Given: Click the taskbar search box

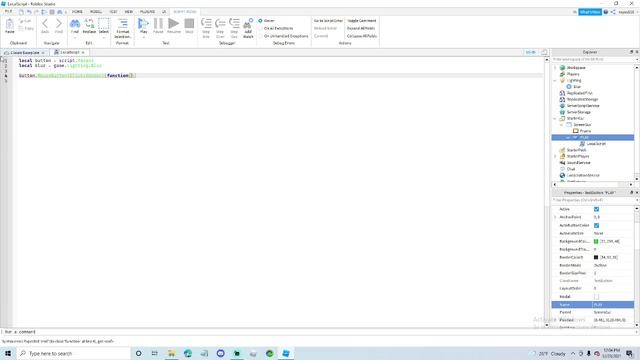Looking at the screenshot, I should (x=73, y=353).
